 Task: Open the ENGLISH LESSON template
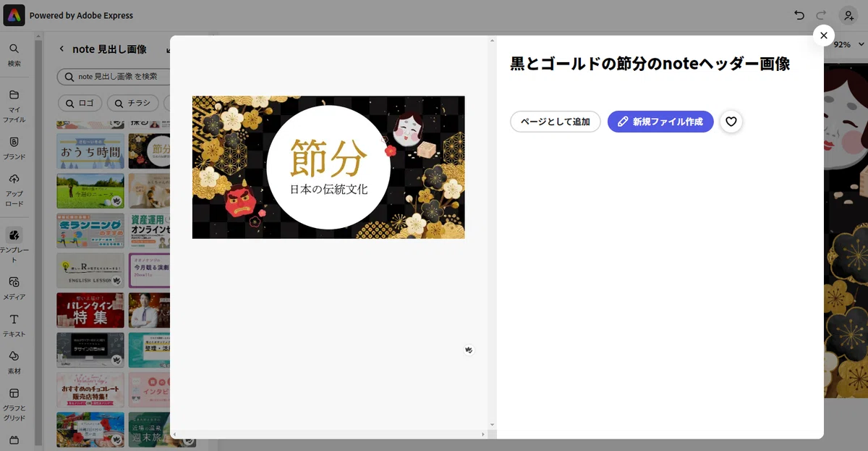(90, 271)
